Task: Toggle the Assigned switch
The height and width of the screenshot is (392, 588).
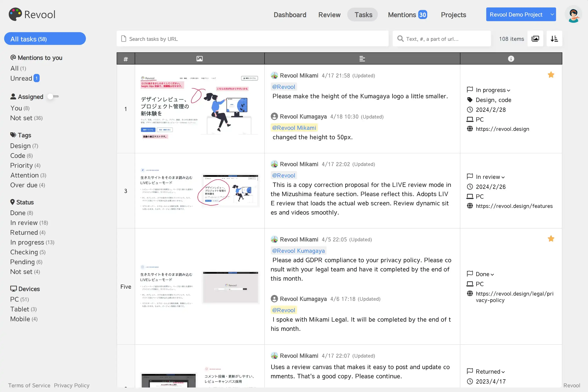Action: (53, 96)
